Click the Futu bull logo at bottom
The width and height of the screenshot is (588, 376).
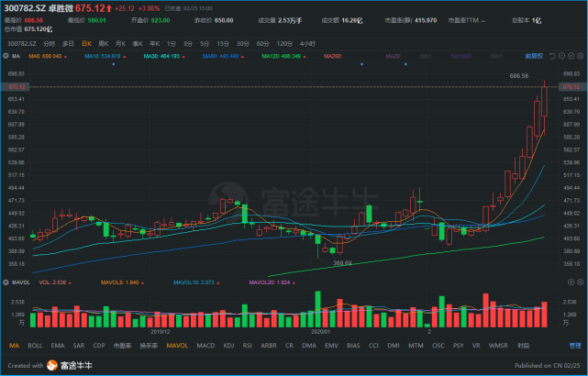(x=52, y=365)
